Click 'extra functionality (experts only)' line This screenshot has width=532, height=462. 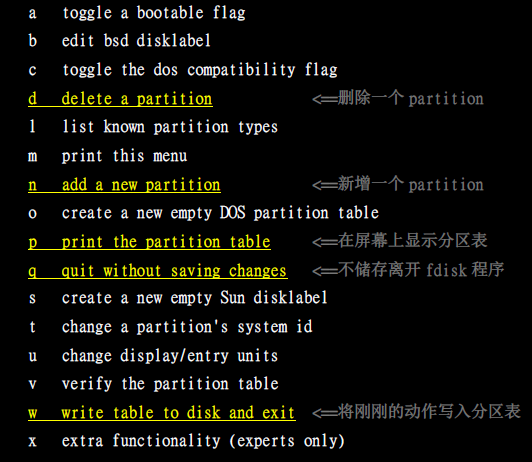click(186, 441)
